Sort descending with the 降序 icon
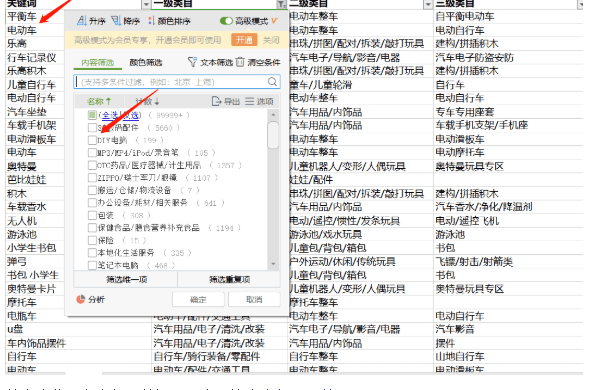Viewport: 590px width, 390px height. [x=116, y=20]
